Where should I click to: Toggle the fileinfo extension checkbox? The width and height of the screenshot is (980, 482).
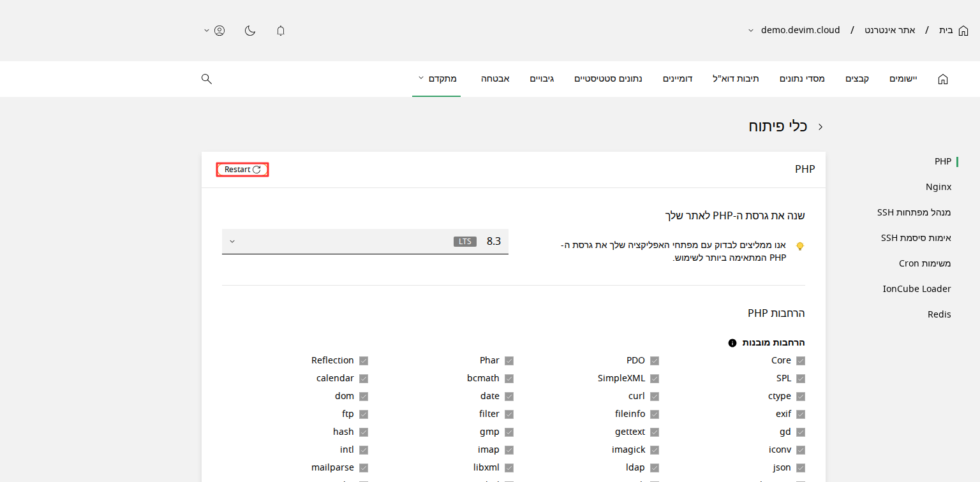click(x=655, y=414)
